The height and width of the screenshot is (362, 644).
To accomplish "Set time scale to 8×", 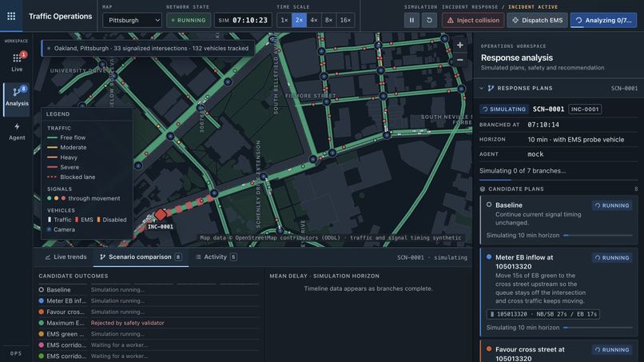I will [x=328, y=20].
